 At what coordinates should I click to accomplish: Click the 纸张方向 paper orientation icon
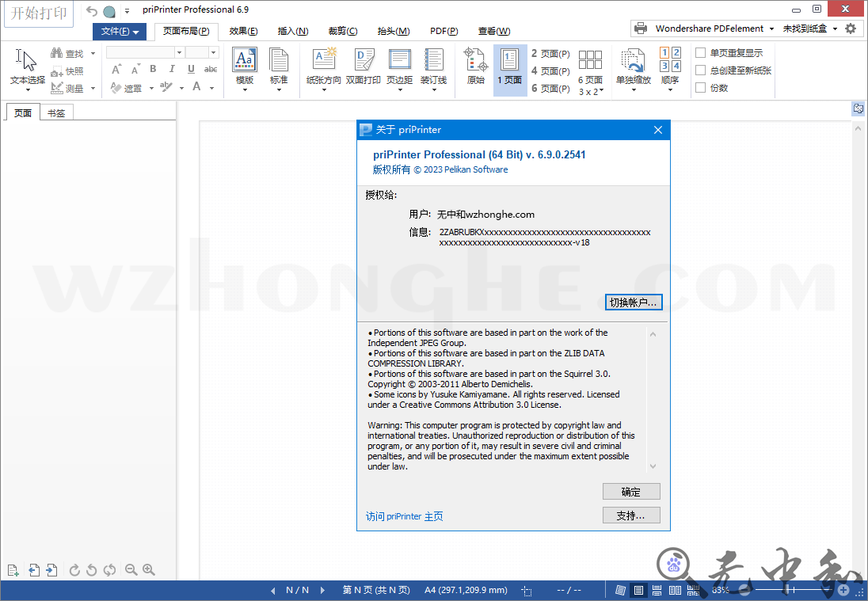(323, 67)
